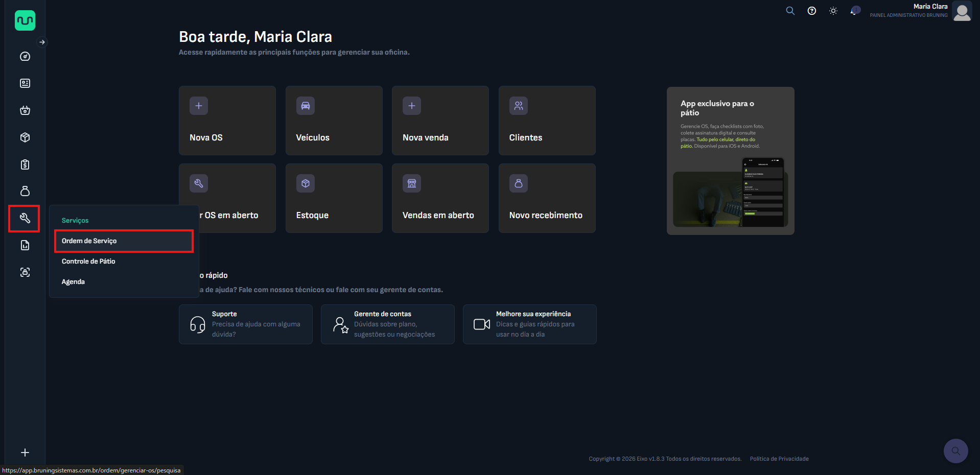Open the box stock sidebar icon
The width and height of the screenshot is (980, 475).
coord(25,137)
